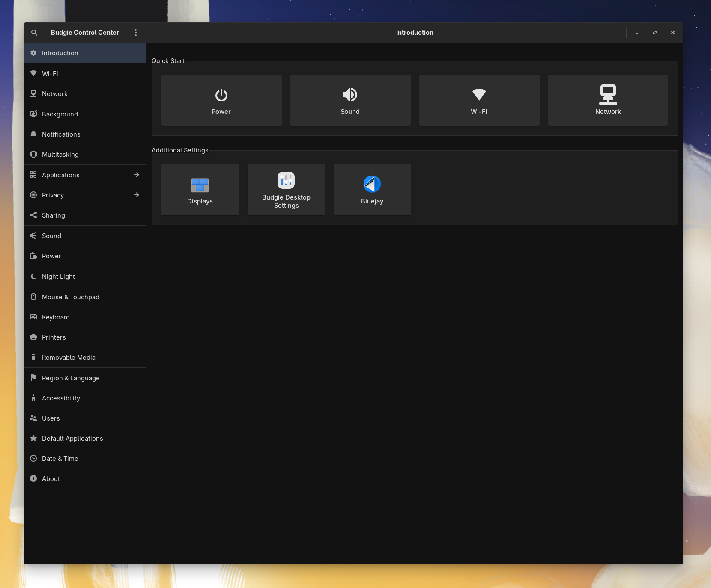Viewport: 711px width, 588px height.
Task: Expand the Privacy submenu arrow
Action: (x=137, y=195)
